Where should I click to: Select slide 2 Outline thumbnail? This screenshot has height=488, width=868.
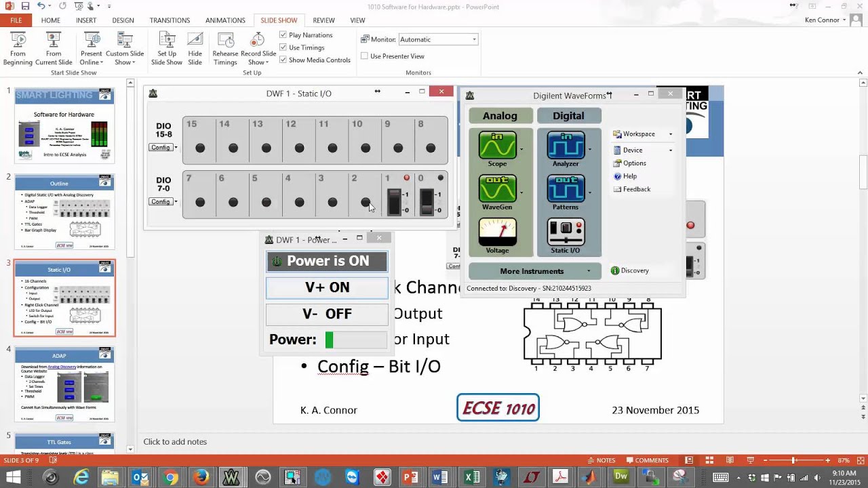pos(64,212)
